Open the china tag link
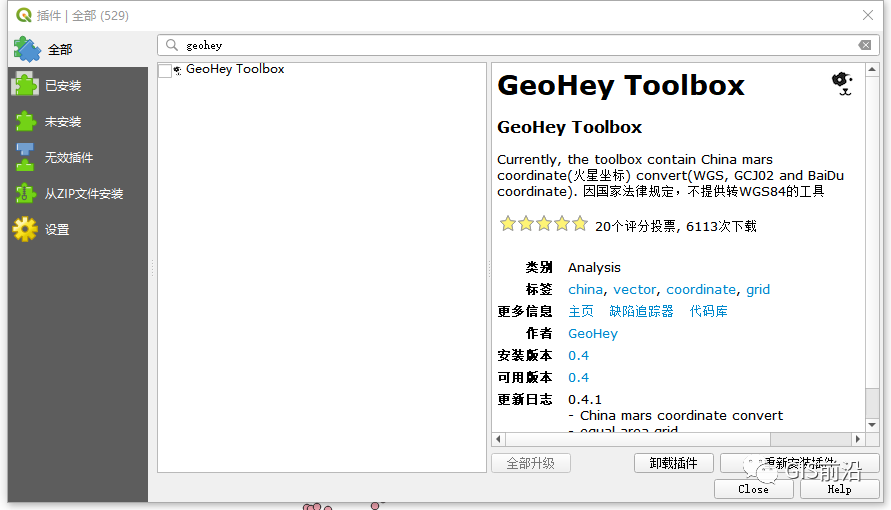This screenshot has height=510, width=891. [x=585, y=290]
